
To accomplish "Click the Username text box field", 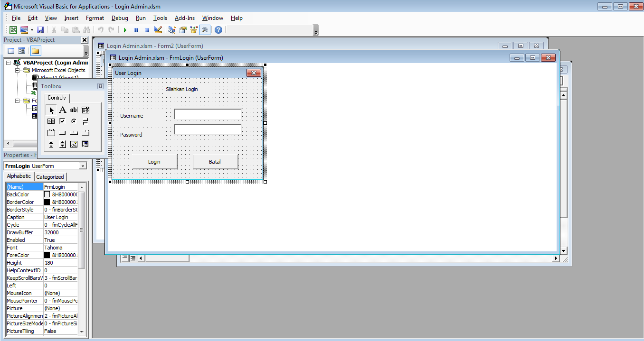I will [208, 114].
